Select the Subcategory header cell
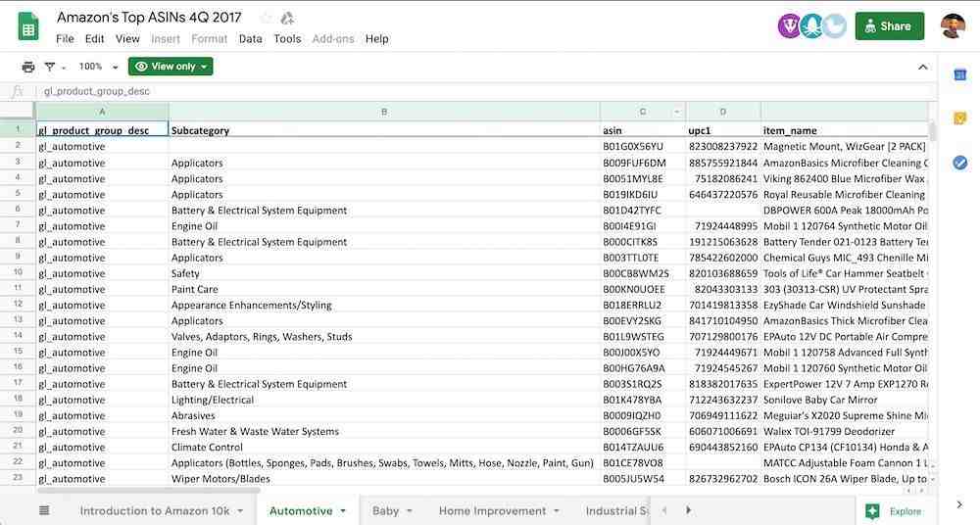The width and height of the screenshot is (980, 525). point(384,130)
